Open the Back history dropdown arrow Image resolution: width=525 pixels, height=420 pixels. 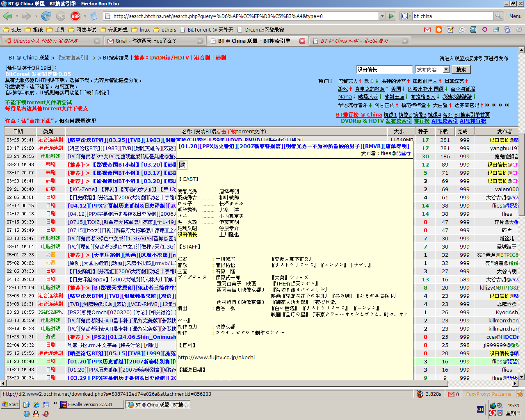(17, 16)
